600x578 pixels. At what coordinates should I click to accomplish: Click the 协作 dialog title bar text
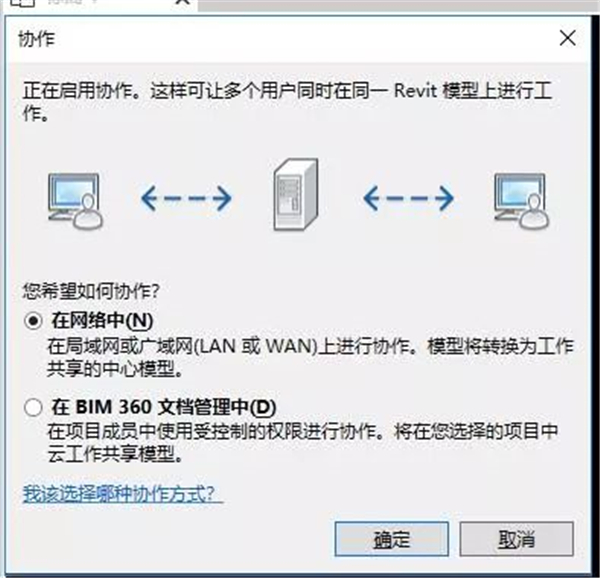[x=37, y=39]
